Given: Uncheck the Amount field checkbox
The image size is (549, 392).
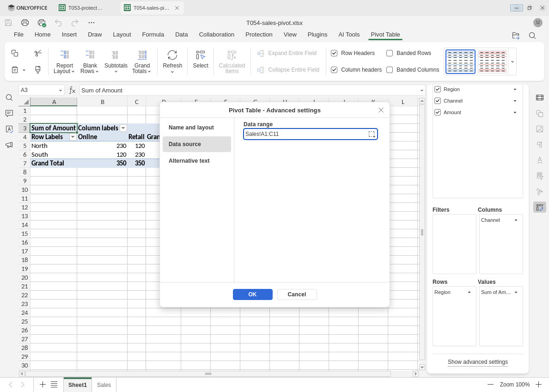Looking at the screenshot, I should (x=437, y=112).
